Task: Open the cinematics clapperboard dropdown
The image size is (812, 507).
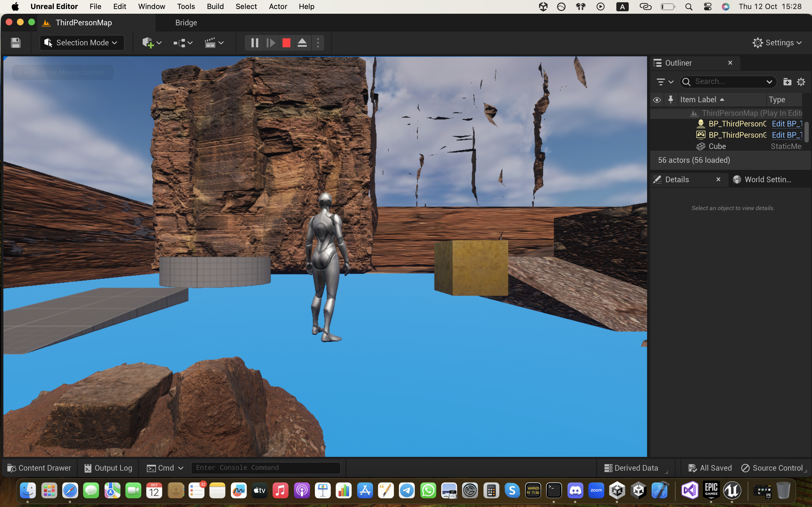Action: pos(214,43)
